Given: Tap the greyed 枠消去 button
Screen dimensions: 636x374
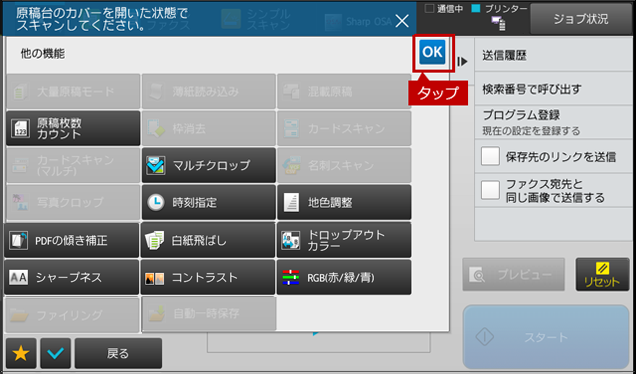Looking at the screenshot, I should pos(209,129).
